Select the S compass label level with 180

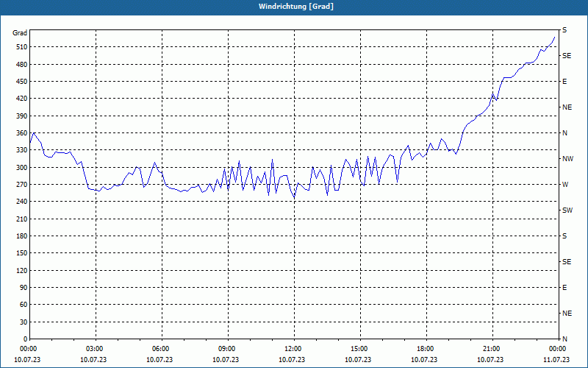click(564, 236)
